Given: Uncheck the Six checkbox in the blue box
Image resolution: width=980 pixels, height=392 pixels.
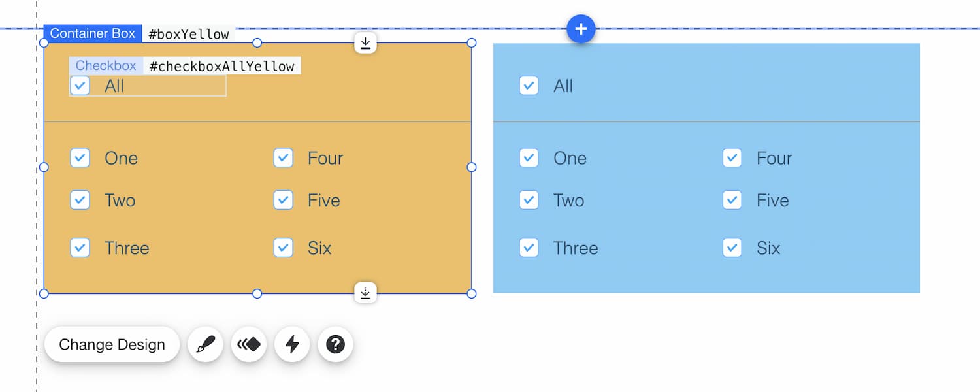Looking at the screenshot, I should click(x=732, y=248).
